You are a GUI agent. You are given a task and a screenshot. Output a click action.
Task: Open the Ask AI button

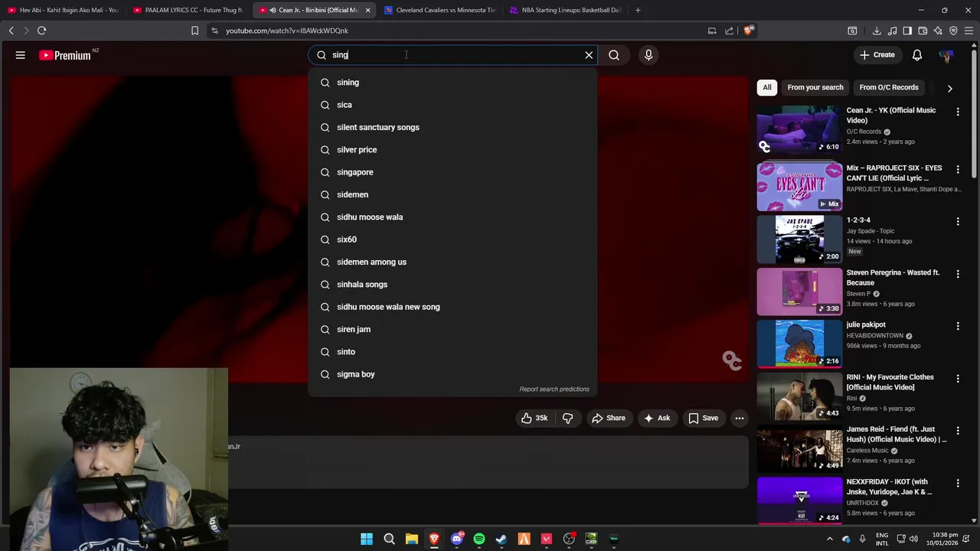pos(657,418)
